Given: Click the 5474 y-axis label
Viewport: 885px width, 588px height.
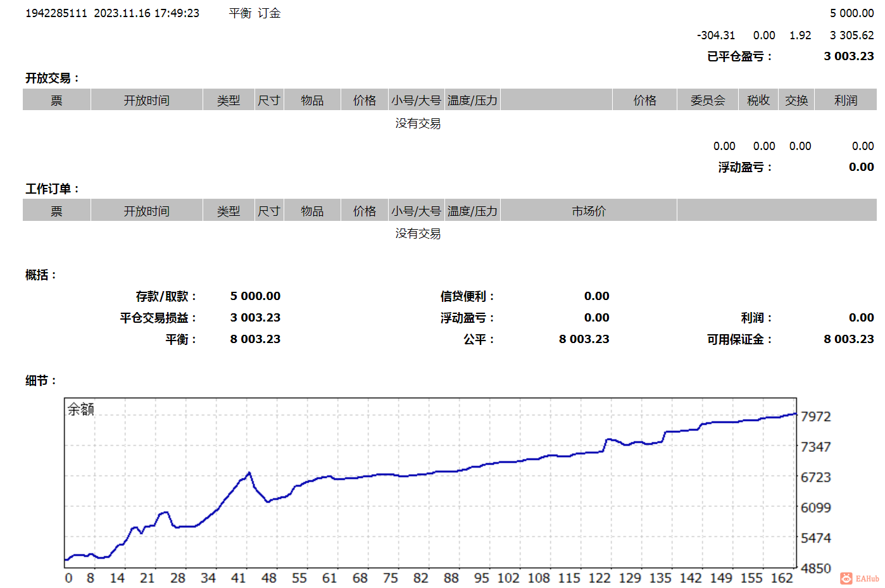Looking at the screenshot, I should click(815, 538).
